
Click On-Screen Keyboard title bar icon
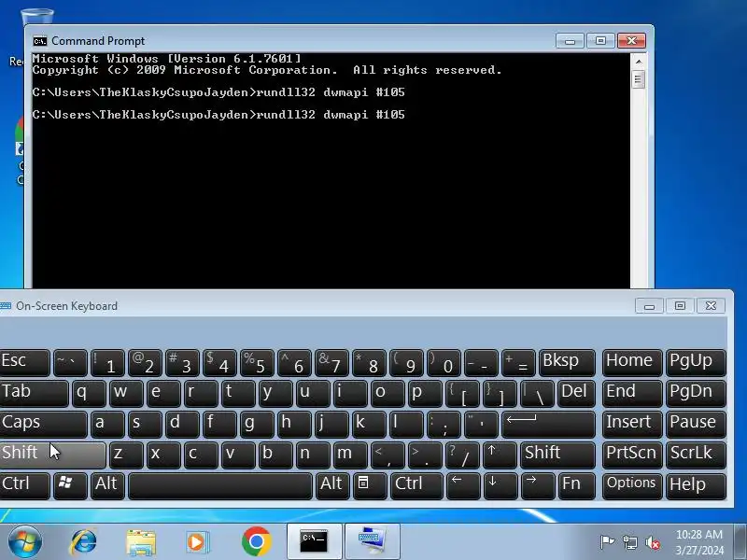click(x=6, y=306)
